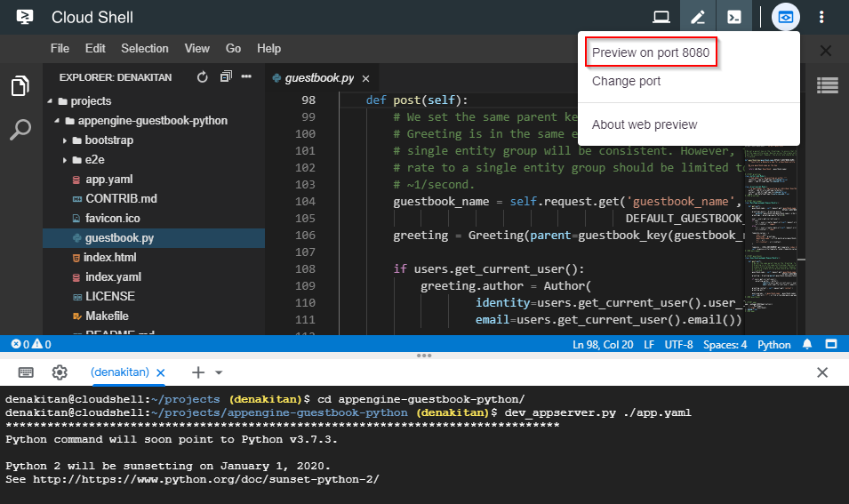
Task: Click the web preview icon
Action: click(x=786, y=17)
